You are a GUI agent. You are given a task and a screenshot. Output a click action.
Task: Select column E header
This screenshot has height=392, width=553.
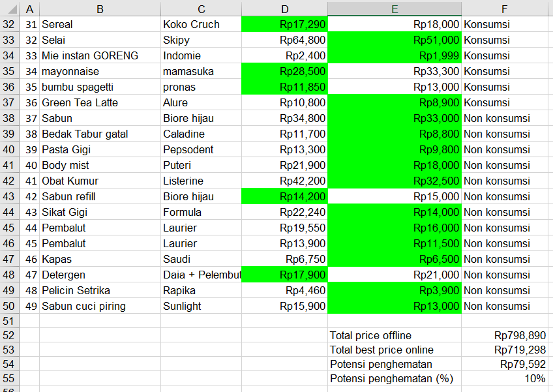(395, 9)
